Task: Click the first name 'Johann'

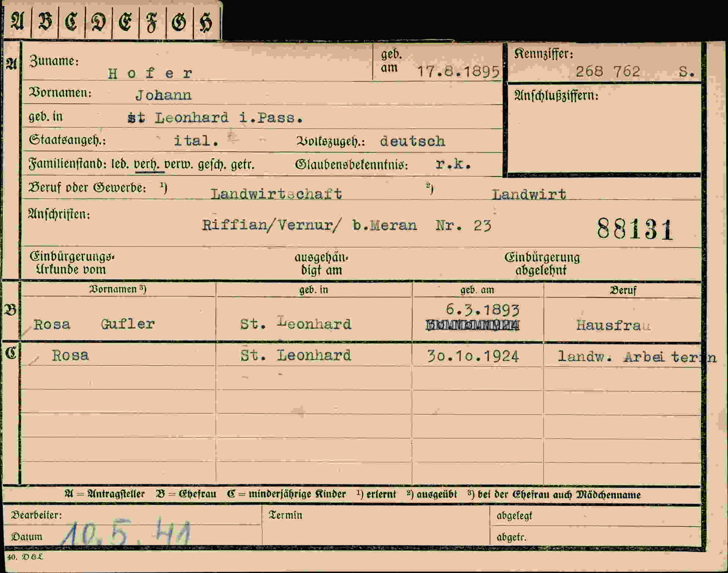Action: point(163,95)
